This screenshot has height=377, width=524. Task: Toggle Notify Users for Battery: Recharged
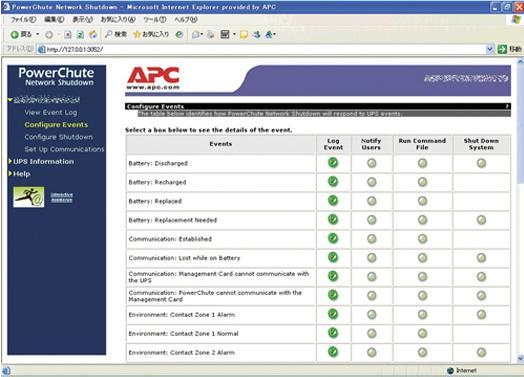pyautogui.click(x=372, y=182)
